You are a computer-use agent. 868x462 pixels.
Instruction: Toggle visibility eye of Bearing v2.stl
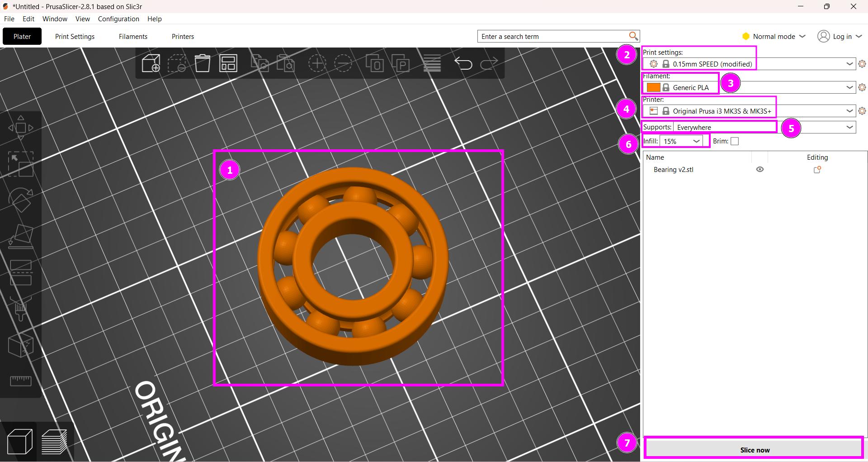760,169
